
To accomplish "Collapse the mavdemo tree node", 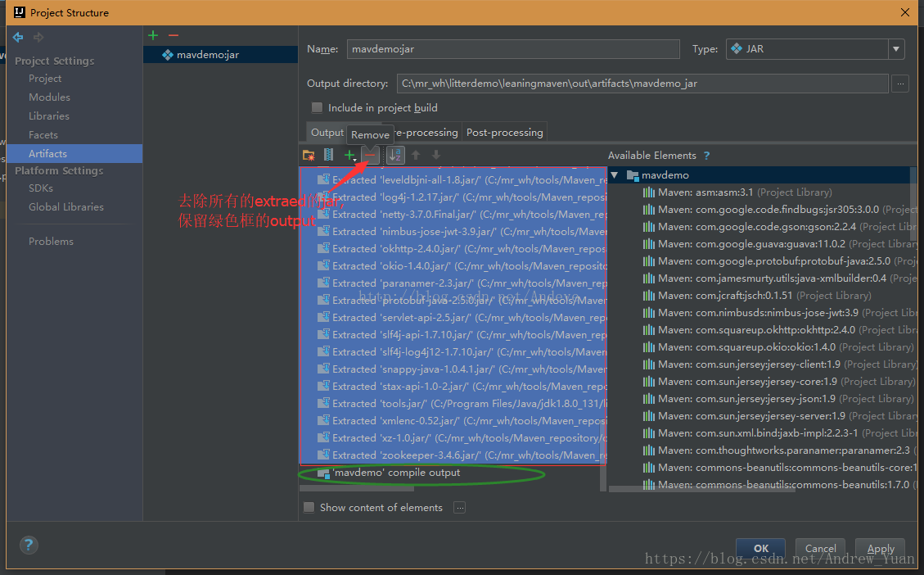I will click(615, 175).
